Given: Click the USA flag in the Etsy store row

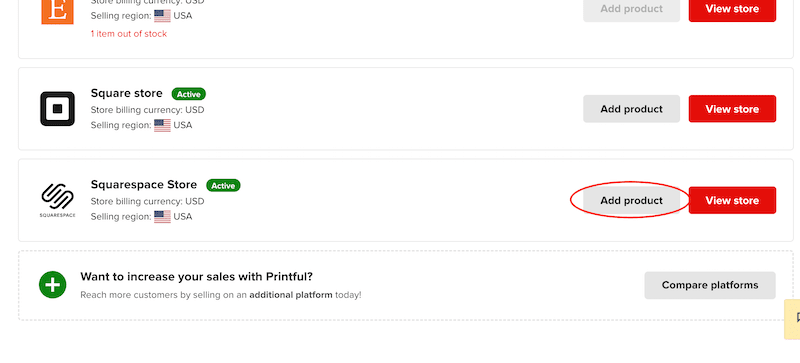Looking at the screenshot, I should pos(162,16).
